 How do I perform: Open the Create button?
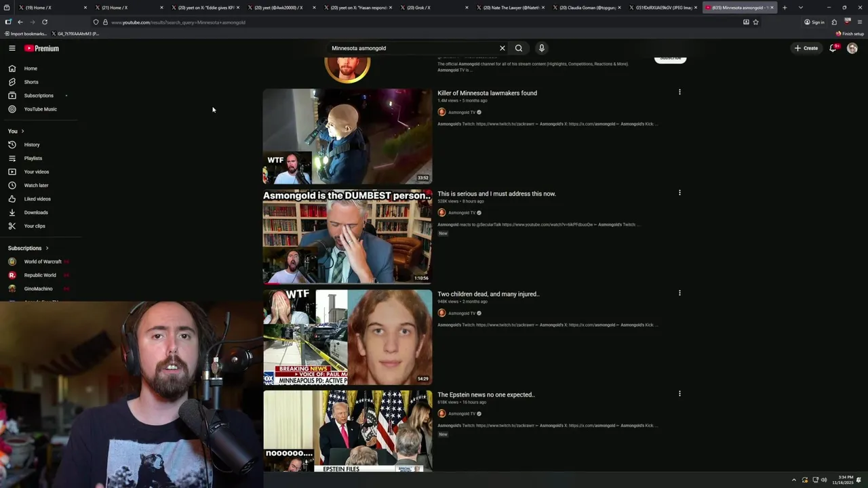tap(806, 48)
